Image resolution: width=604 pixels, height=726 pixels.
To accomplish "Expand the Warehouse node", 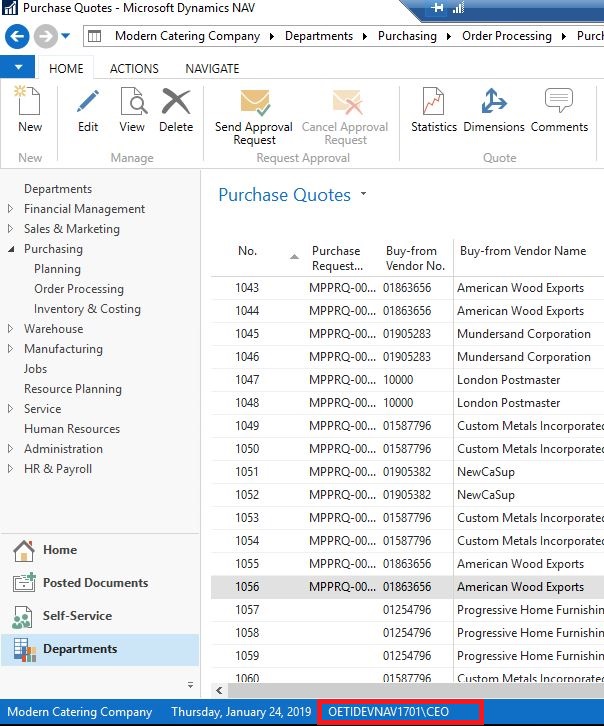I will (11, 329).
